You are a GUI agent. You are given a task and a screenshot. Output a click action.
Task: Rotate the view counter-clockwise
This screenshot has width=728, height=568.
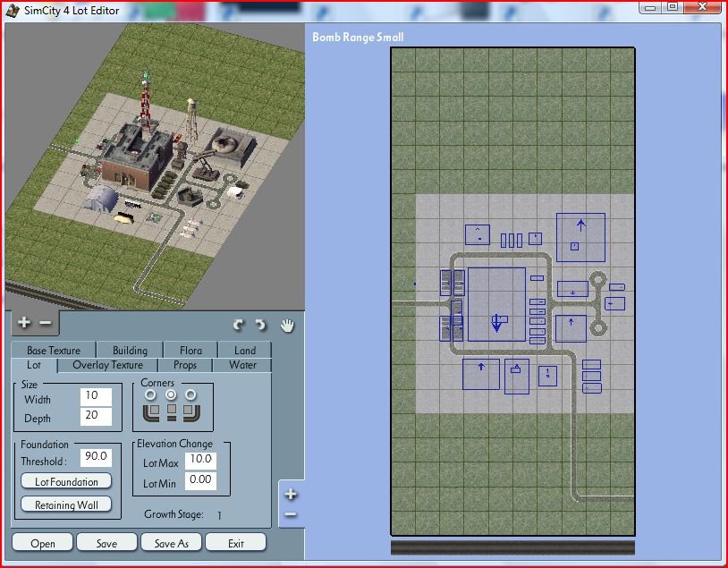(238, 325)
